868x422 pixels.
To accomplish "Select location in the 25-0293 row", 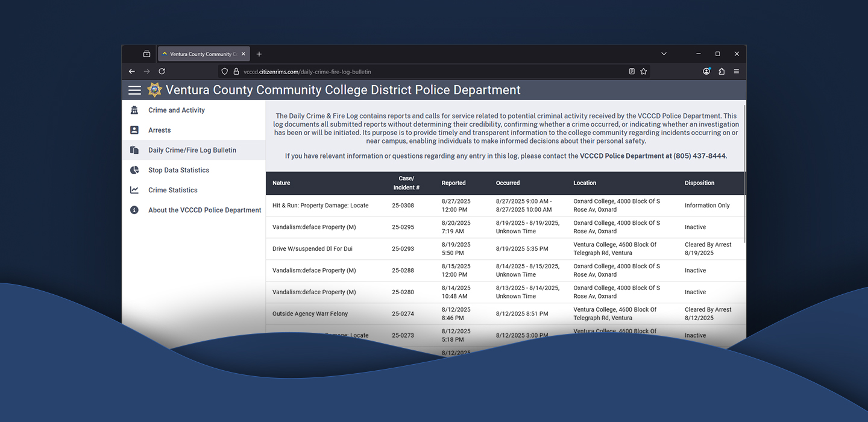I will pyautogui.click(x=615, y=249).
